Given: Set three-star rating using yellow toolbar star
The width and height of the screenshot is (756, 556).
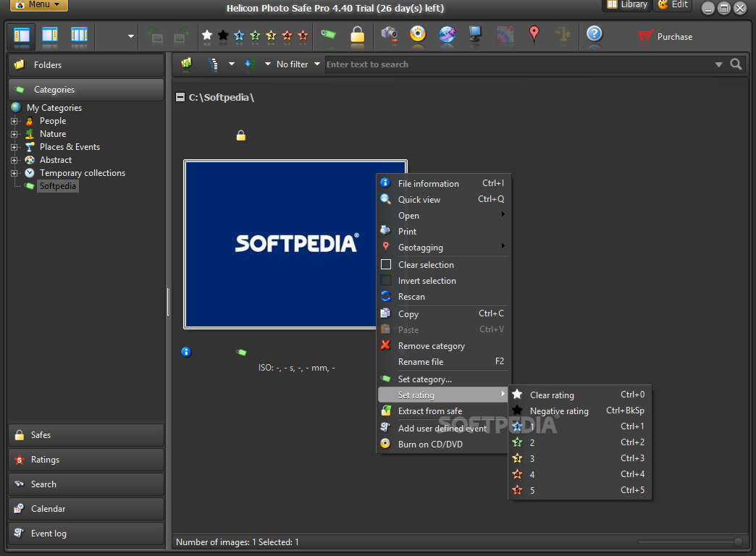Looking at the screenshot, I should pyautogui.click(x=271, y=35).
